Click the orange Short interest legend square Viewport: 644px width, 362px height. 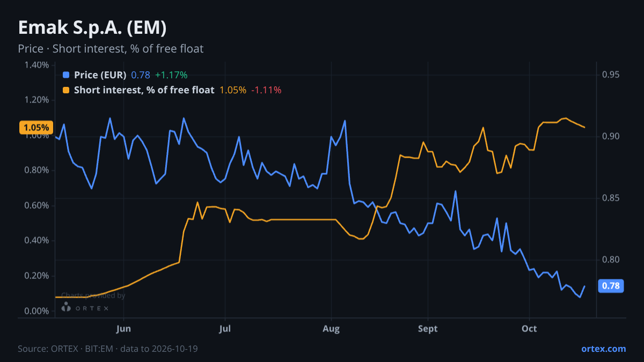[x=66, y=90]
